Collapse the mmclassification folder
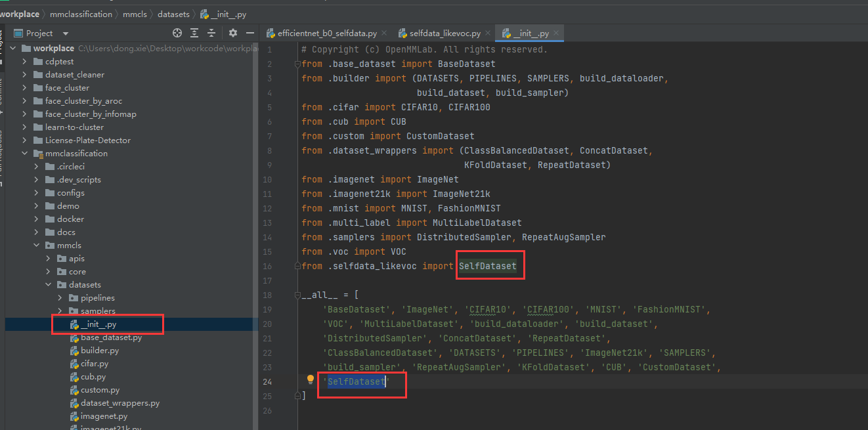 click(x=25, y=154)
